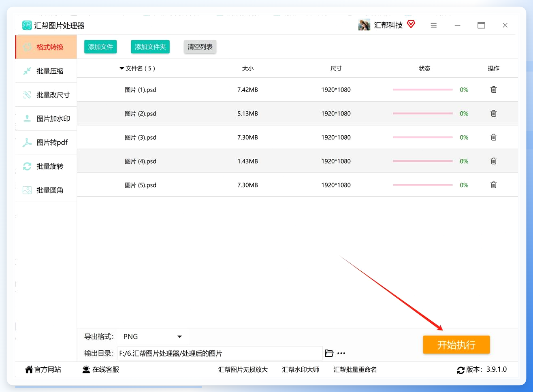Switch to the 批量改尺寸 tab
Image resolution: width=533 pixels, height=392 pixels.
46,95
